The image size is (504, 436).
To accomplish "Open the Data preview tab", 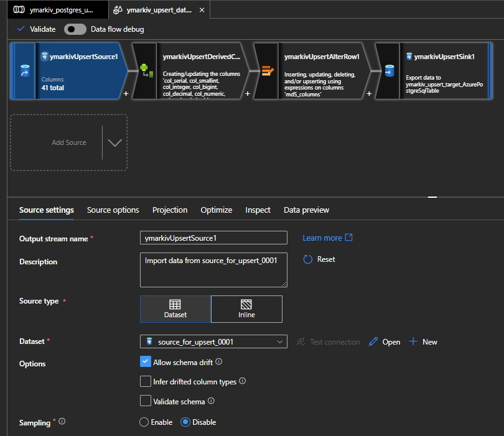I will tap(306, 210).
